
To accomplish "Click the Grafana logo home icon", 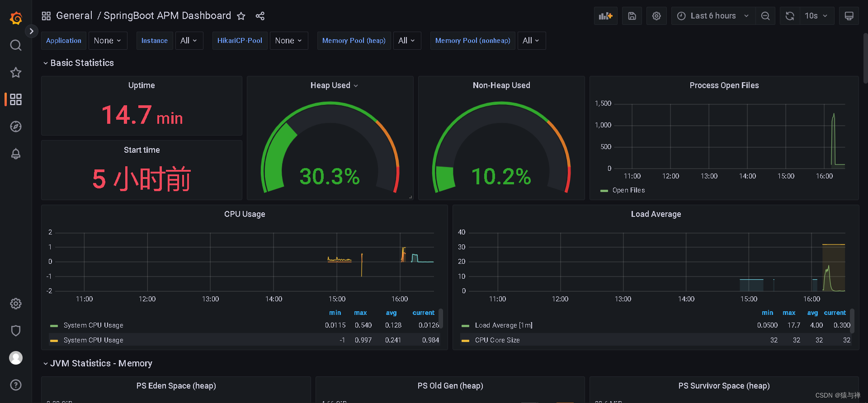I will tap(16, 18).
